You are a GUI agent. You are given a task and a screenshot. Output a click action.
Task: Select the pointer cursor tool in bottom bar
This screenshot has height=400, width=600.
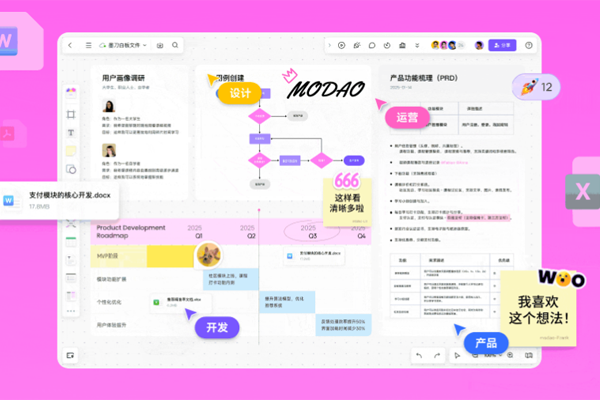click(x=457, y=355)
